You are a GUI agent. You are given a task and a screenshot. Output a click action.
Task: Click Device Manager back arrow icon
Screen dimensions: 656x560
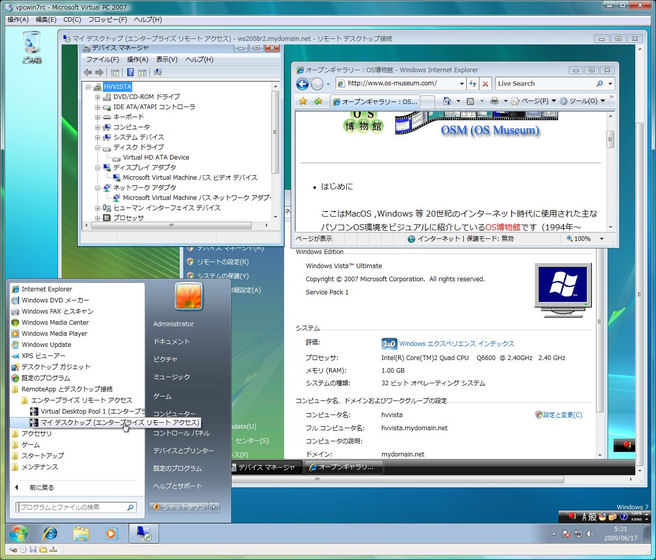(x=87, y=72)
